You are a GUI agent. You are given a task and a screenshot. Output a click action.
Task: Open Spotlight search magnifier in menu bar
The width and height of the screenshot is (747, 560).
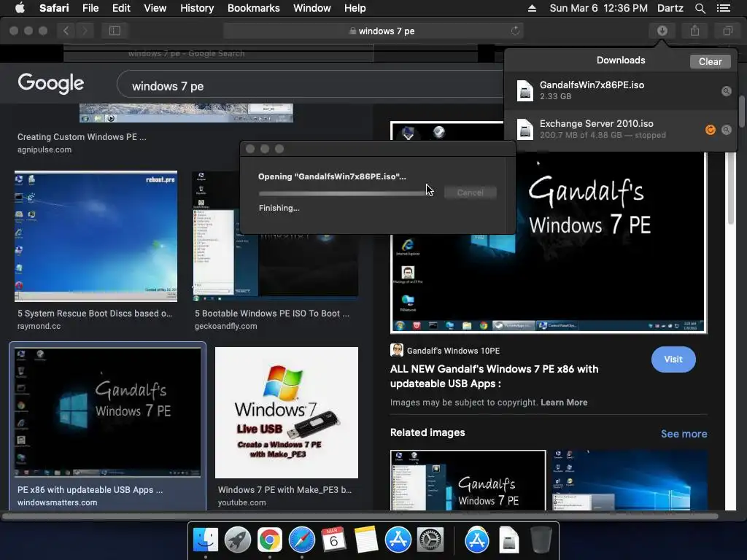click(700, 8)
